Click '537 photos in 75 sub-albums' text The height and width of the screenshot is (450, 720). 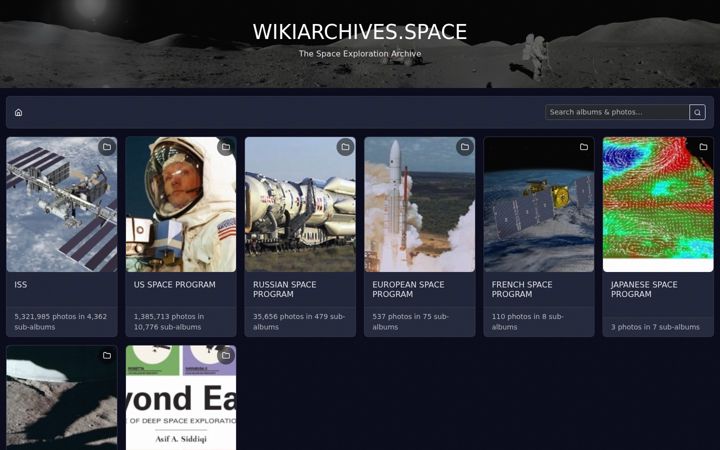tap(411, 321)
